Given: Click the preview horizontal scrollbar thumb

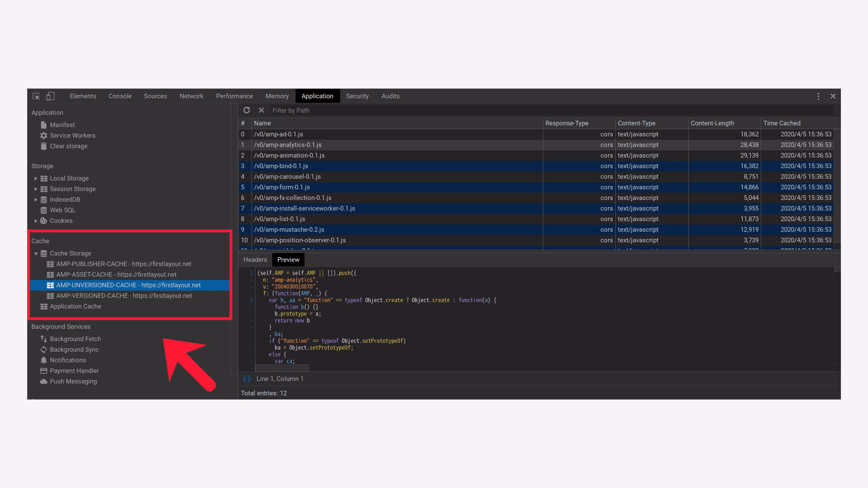Looking at the screenshot, I should coord(282,368).
